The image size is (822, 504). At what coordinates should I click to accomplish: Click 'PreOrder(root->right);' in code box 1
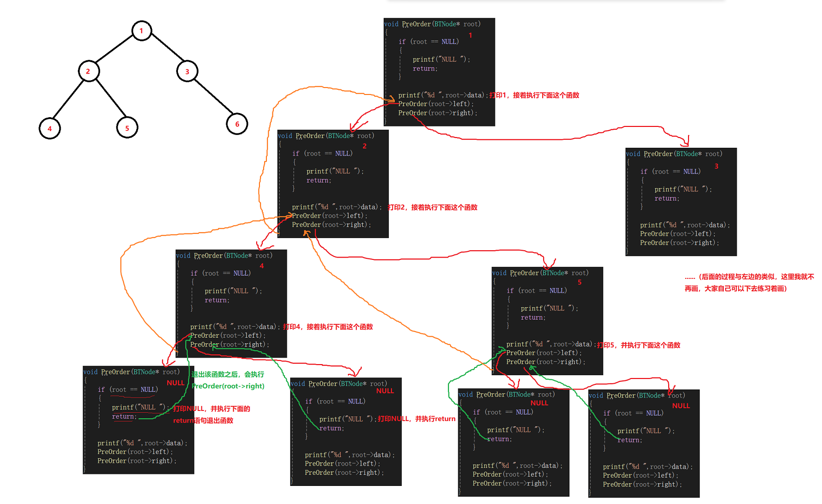tap(438, 113)
